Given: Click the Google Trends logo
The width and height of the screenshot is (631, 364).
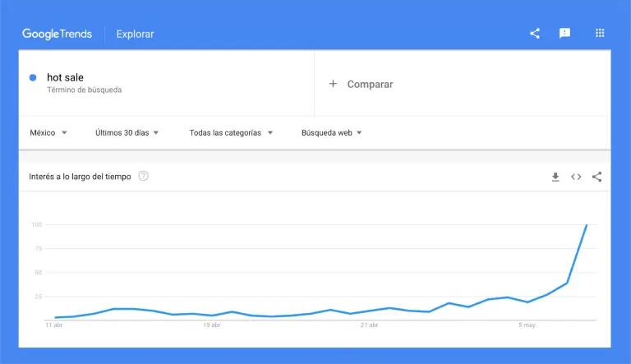Looking at the screenshot, I should tap(59, 34).
